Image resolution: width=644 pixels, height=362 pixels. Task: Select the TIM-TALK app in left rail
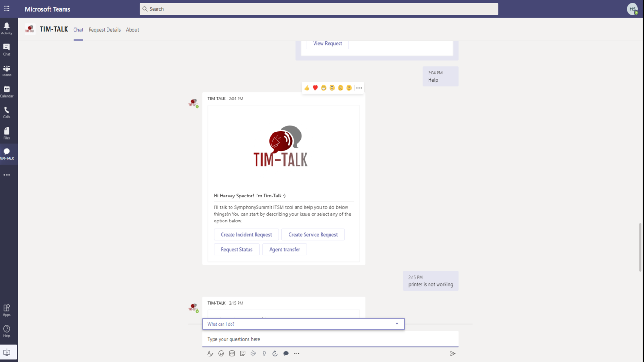click(x=7, y=154)
